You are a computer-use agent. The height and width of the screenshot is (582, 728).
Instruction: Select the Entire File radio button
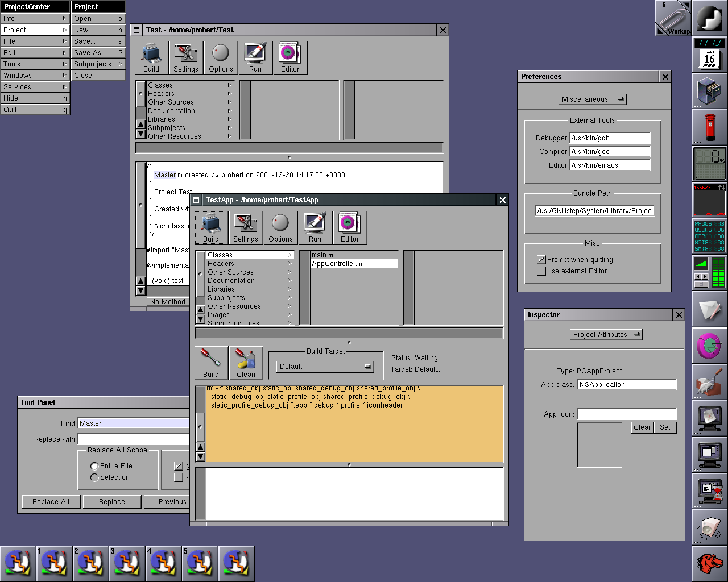coord(94,466)
